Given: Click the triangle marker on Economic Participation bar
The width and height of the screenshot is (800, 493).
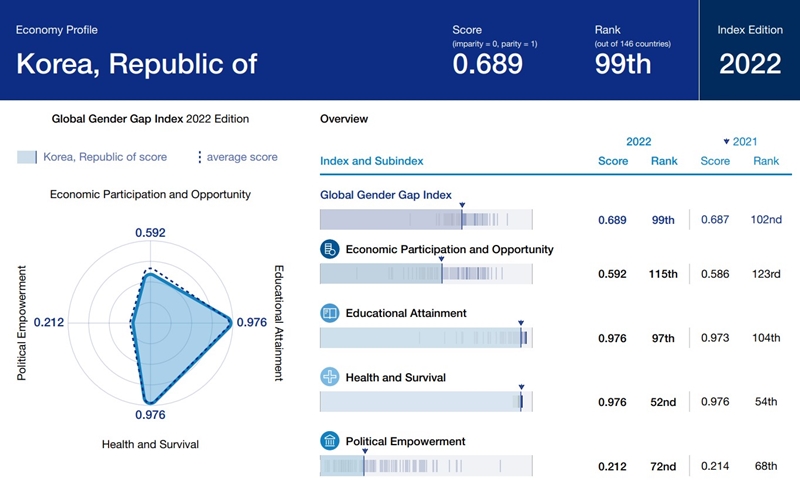Looking at the screenshot, I should 441,260.
